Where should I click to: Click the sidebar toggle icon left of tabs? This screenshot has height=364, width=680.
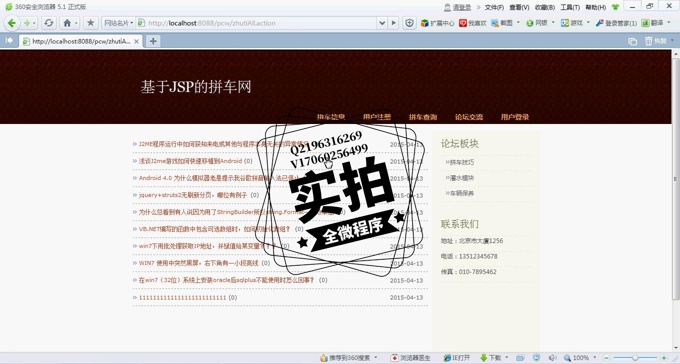[x=9, y=41]
